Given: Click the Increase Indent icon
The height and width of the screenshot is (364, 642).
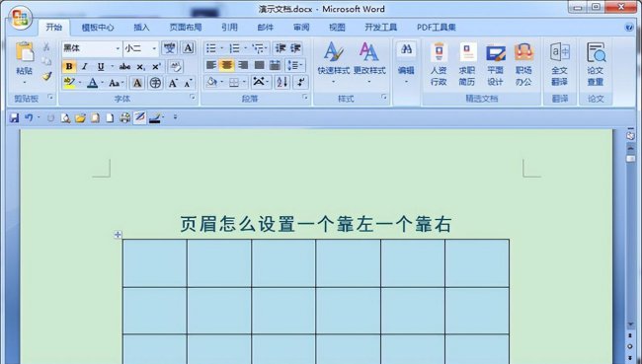Looking at the screenshot, I should [295, 48].
